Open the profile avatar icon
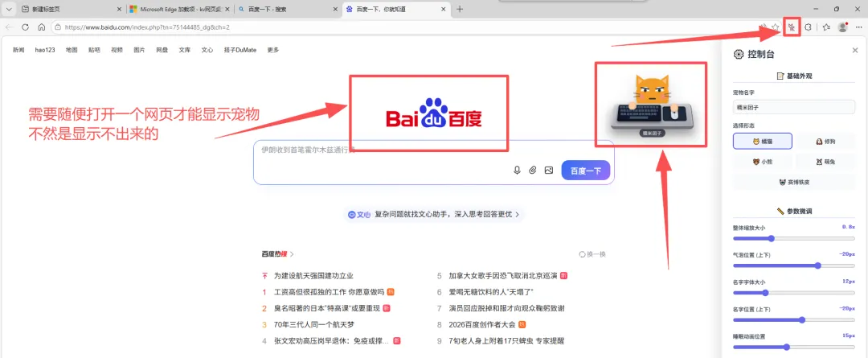 [x=843, y=27]
